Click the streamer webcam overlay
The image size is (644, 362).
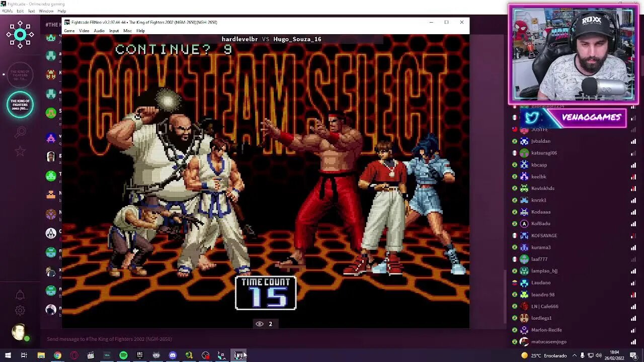tap(574, 55)
